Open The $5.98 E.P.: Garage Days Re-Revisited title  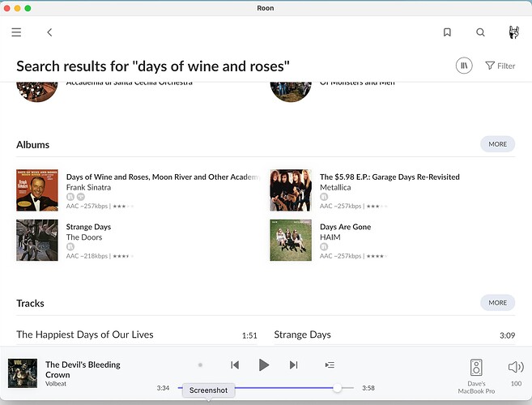[x=389, y=177]
